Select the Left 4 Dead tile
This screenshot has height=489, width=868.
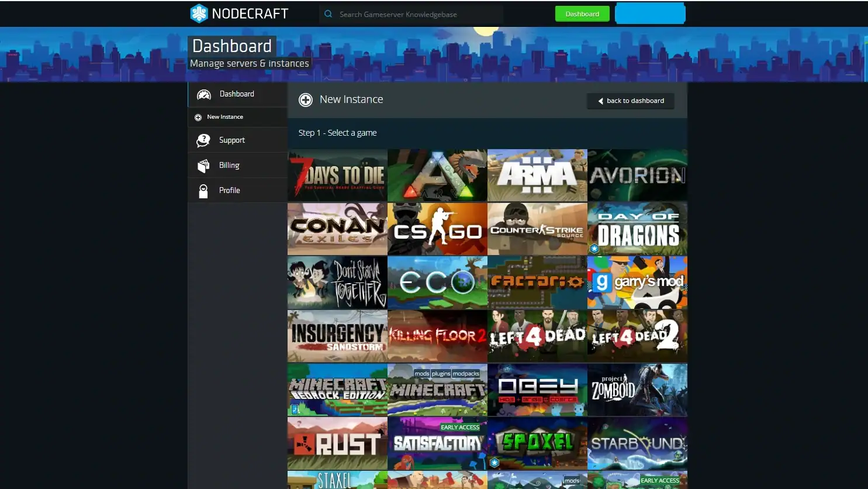pyautogui.click(x=537, y=336)
